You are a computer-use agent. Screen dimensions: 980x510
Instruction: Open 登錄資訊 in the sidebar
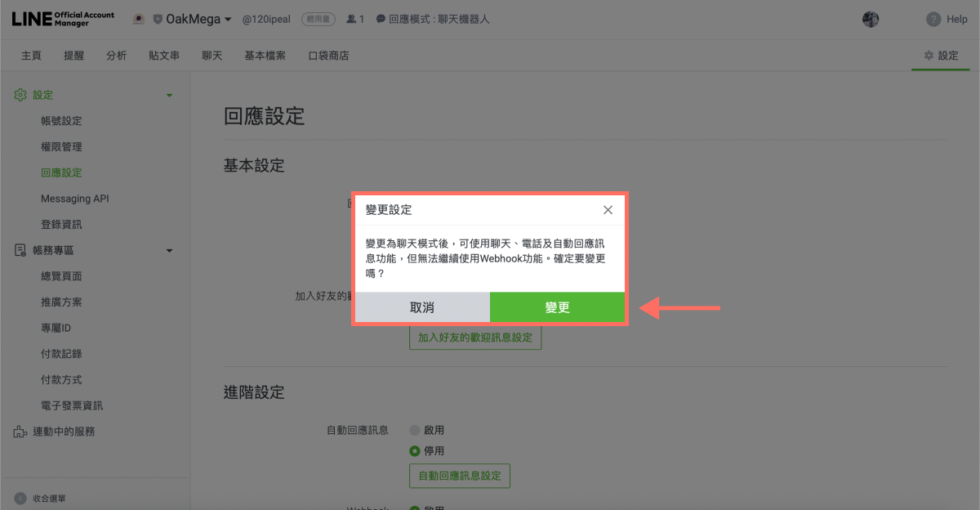(61, 225)
